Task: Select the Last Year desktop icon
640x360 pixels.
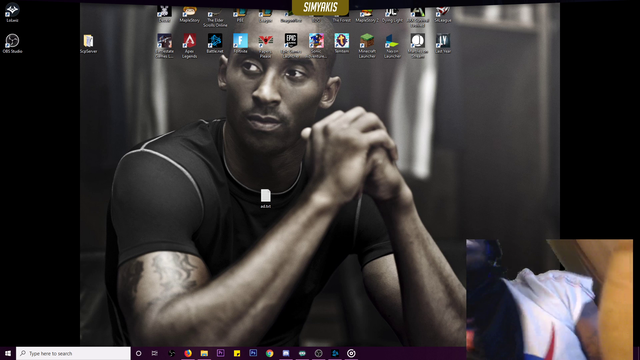Action: (443, 44)
